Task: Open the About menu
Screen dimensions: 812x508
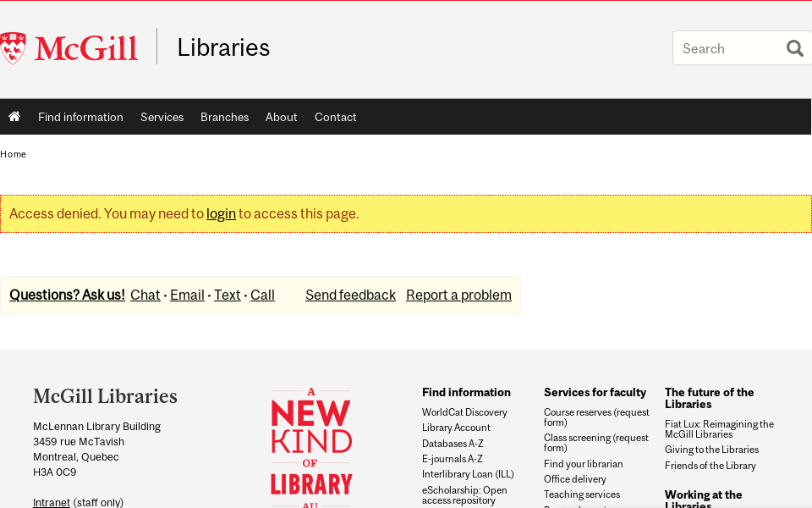Action: point(281,117)
